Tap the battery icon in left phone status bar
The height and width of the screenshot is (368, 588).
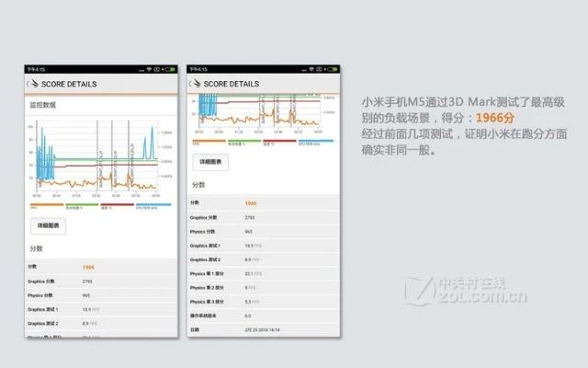pos(169,70)
